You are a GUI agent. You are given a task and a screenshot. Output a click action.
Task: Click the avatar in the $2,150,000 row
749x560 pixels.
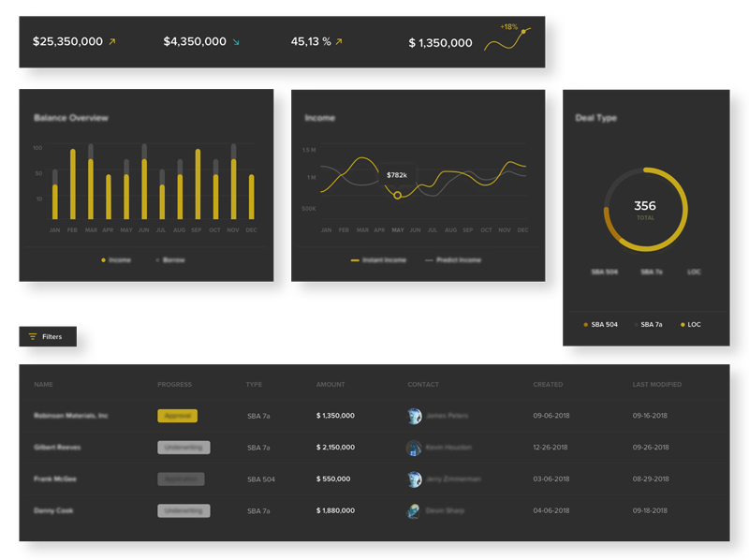414,448
